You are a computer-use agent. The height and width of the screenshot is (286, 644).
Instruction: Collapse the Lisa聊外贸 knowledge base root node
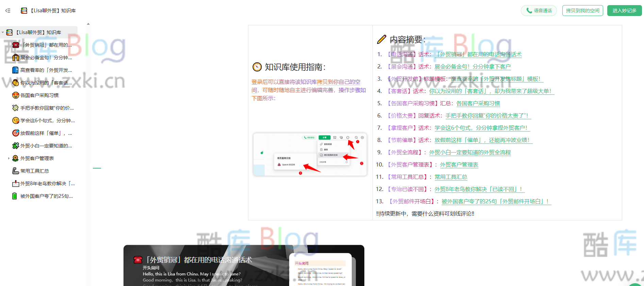[3, 32]
